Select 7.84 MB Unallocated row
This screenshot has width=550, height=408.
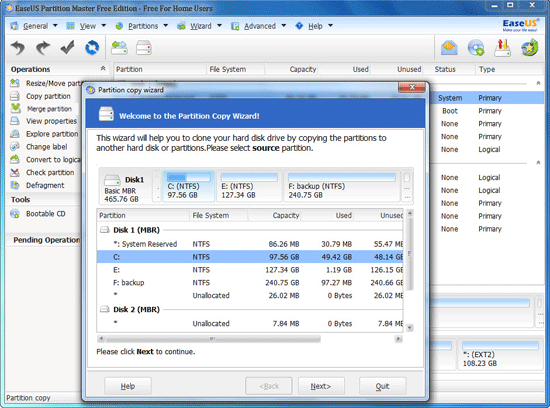point(250,323)
